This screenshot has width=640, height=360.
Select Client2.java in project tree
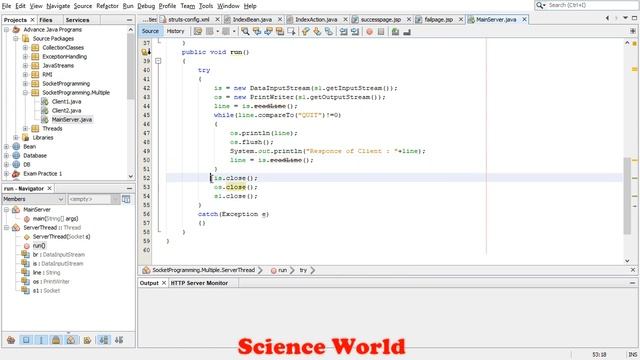(x=66, y=110)
